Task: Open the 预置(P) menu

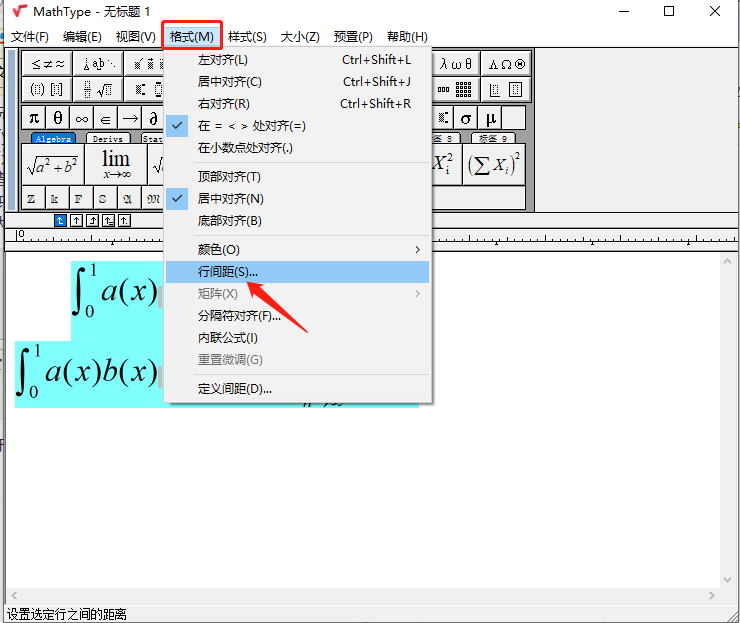Action: pos(353,37)
